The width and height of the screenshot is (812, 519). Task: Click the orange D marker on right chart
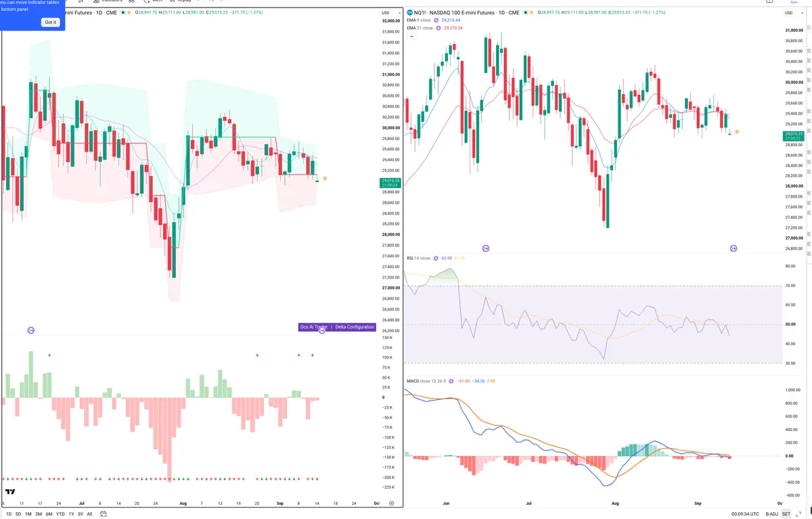click(x=736, y=132)
